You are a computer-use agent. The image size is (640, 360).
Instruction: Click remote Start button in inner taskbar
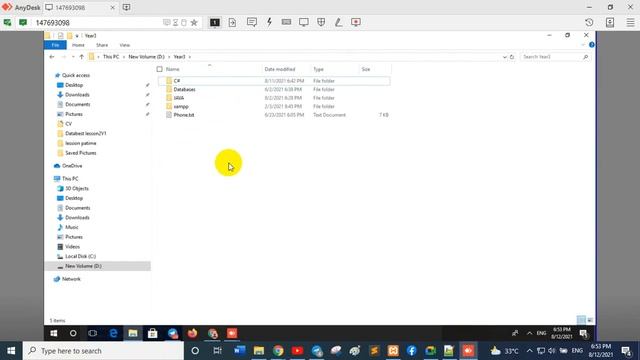tap(54, 333)
